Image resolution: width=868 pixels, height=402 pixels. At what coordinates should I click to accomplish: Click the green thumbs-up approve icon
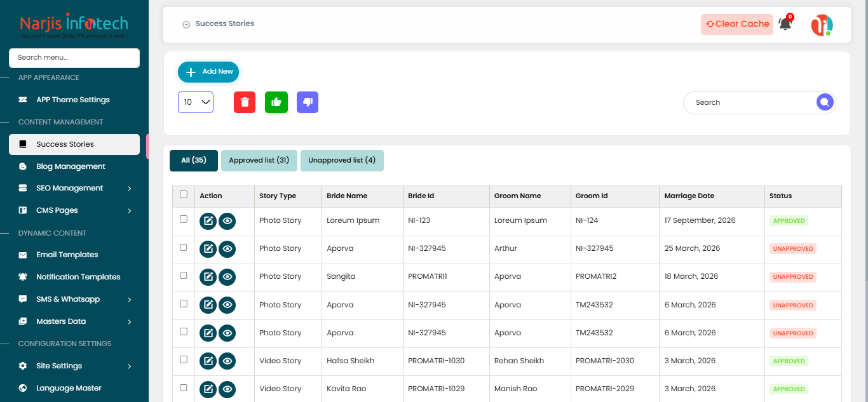[276, 102]
